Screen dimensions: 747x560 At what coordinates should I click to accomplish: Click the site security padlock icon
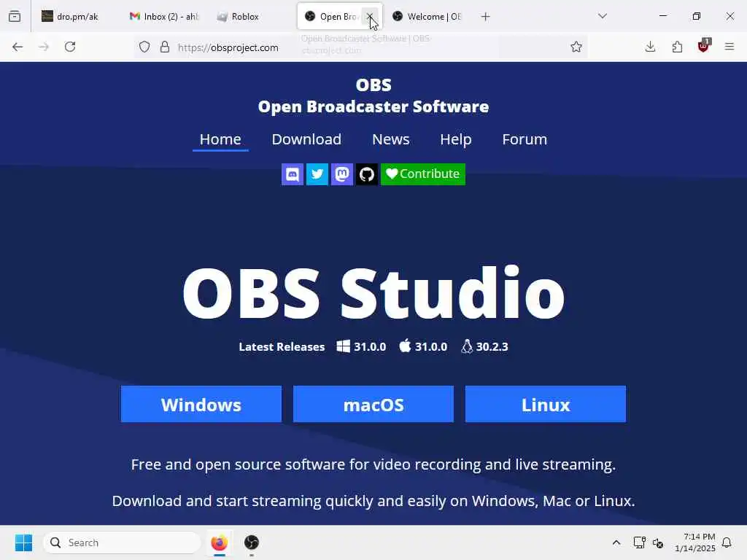[165, 47]
